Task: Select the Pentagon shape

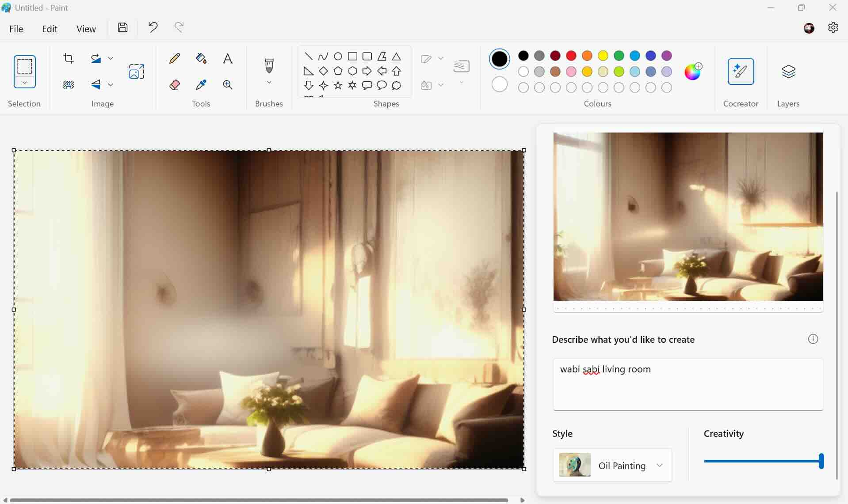Action: [338, 71]
